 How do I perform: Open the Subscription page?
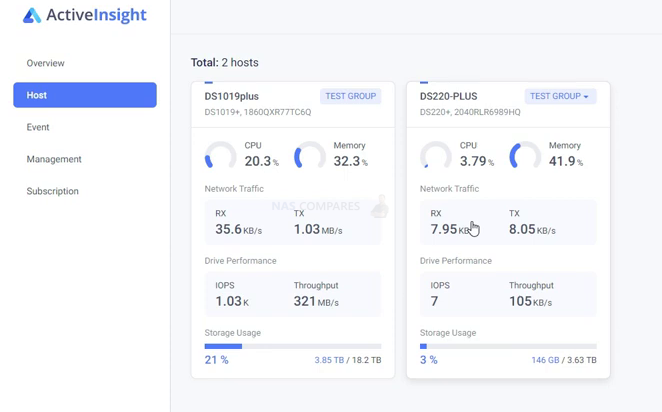[52, 191]
